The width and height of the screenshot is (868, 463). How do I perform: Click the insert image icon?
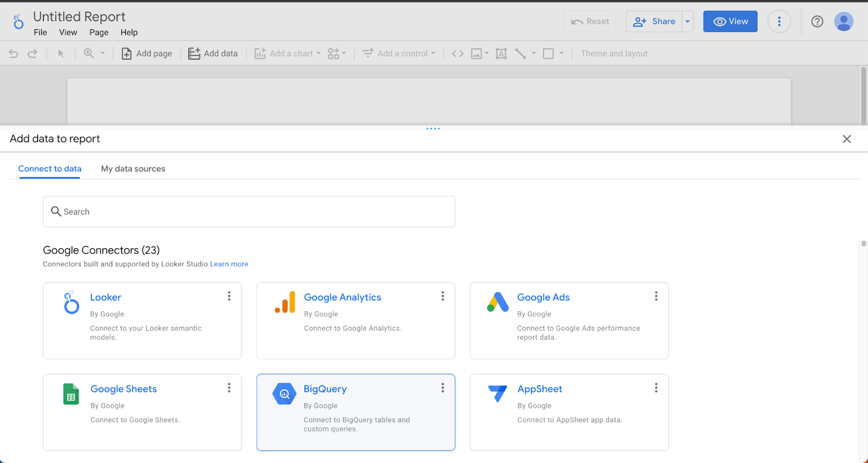476,54
